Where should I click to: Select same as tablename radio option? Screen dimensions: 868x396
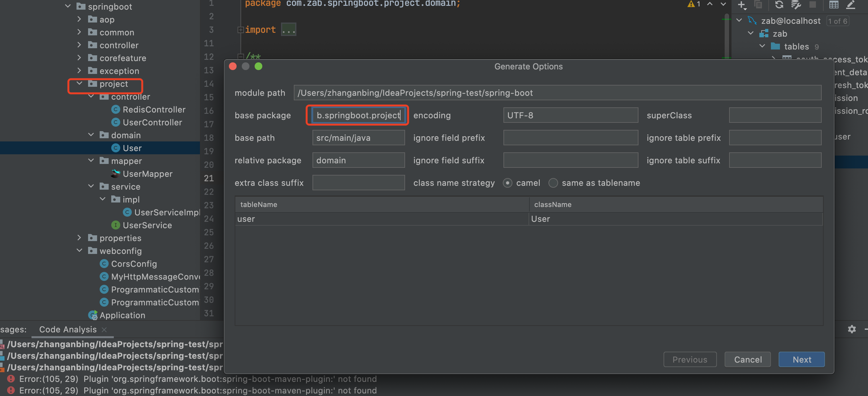[553, 183]
